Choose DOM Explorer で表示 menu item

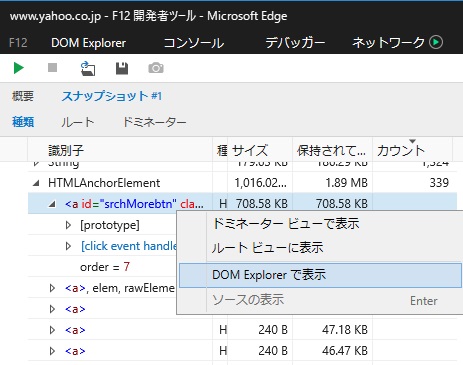[320, 275]
